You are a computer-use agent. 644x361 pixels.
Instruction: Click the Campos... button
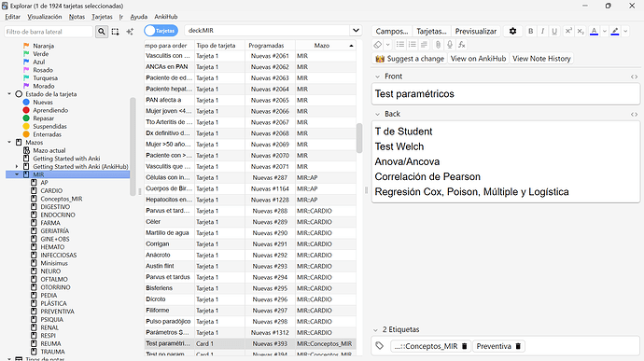[x=392, y=31]
